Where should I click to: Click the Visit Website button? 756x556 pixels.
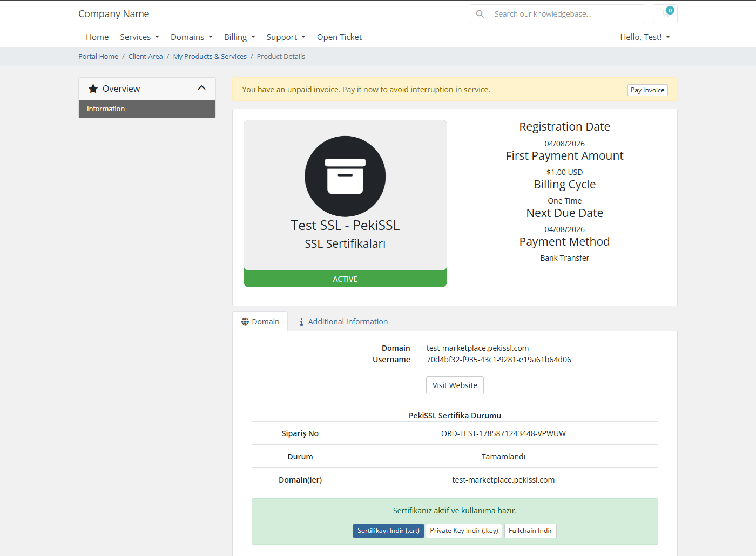click(x=455, y=385)
